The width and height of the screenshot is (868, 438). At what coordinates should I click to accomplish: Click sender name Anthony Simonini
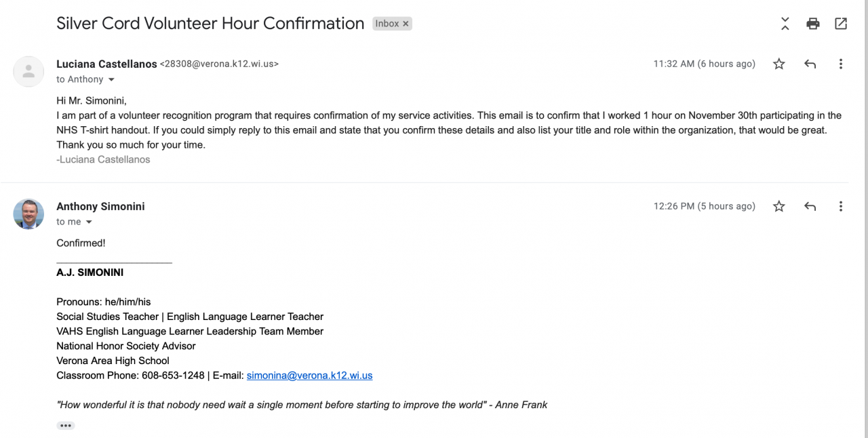click(100, 206)
